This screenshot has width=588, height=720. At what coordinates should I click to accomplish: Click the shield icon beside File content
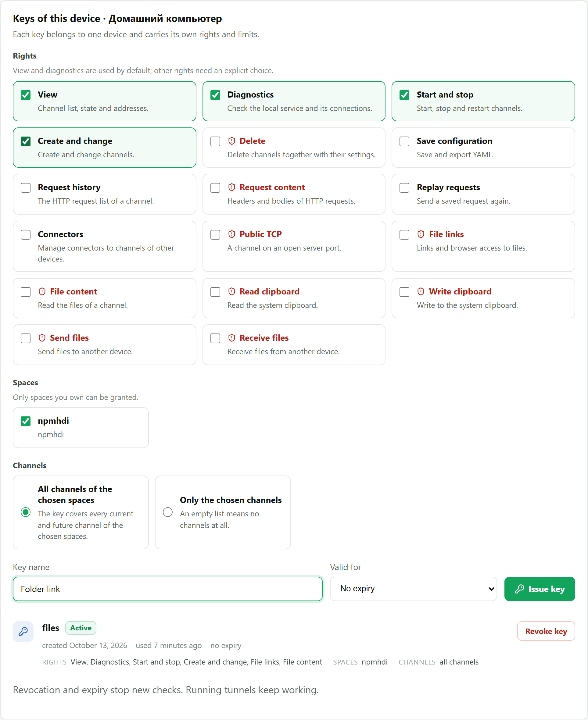point(42,291)
